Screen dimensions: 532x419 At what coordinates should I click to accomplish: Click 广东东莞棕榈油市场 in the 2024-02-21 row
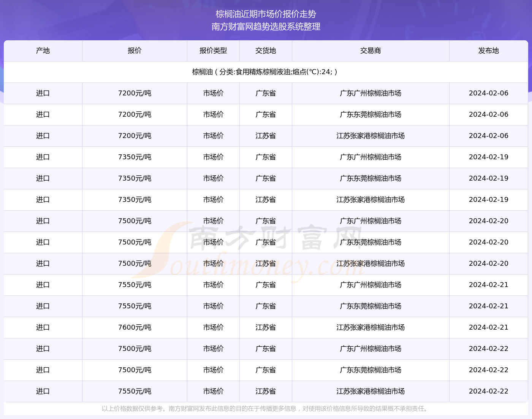point(370,306)
